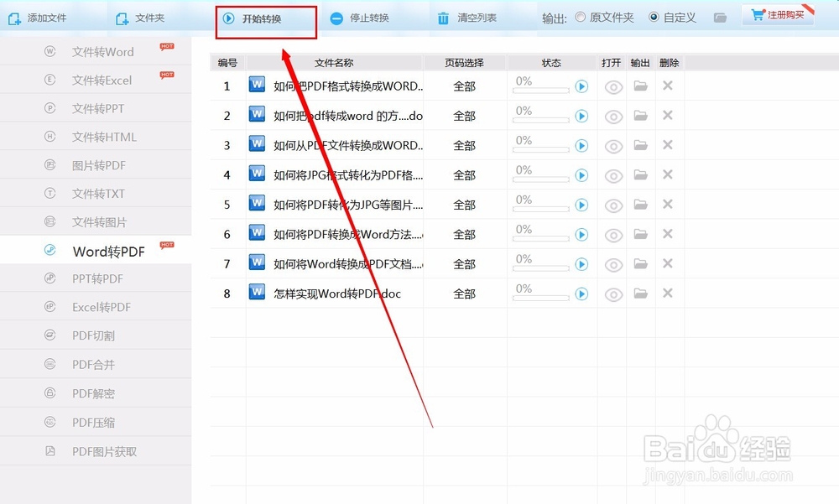Play conversion for file row 2

coord(581,116)
